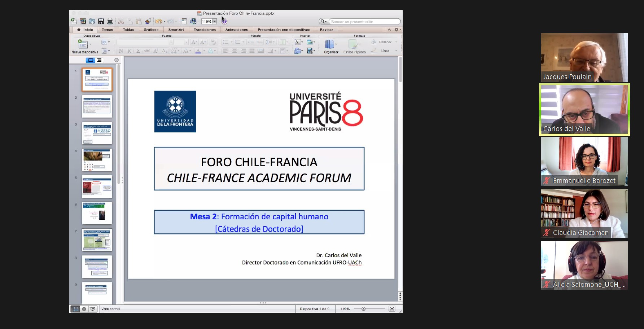Switch to slideshow view in status bar
The width and height of the screenshot is (644, 329).
point(93,309)
